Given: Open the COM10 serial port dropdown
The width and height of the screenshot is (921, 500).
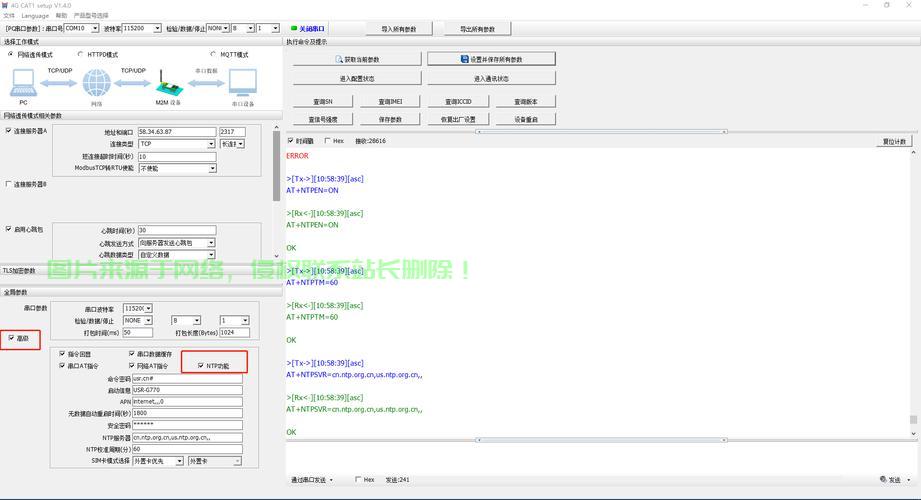Looking at the screenshot, I should (x=95, y=29).
